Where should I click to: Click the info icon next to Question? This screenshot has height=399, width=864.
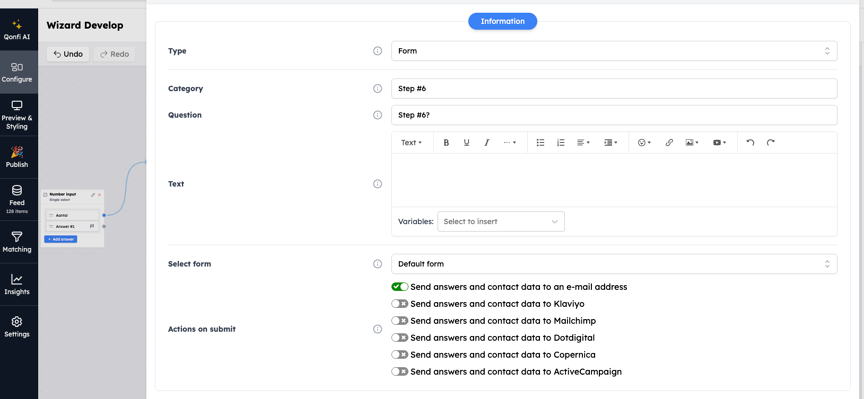[377, 115]
